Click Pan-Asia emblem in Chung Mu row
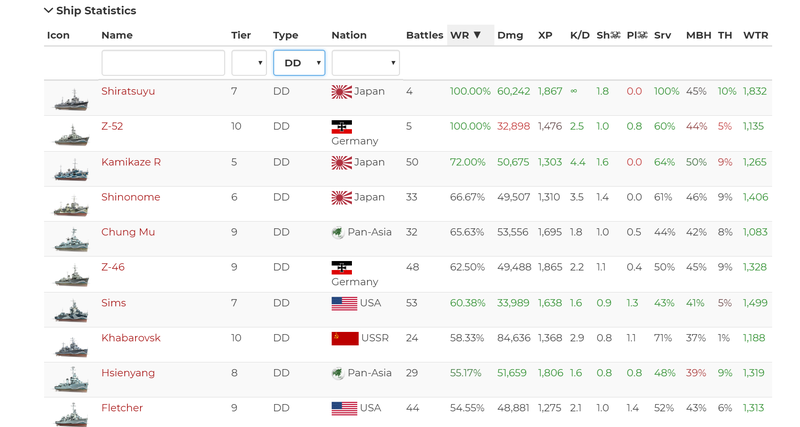800x427 pixels. (338, 233)
